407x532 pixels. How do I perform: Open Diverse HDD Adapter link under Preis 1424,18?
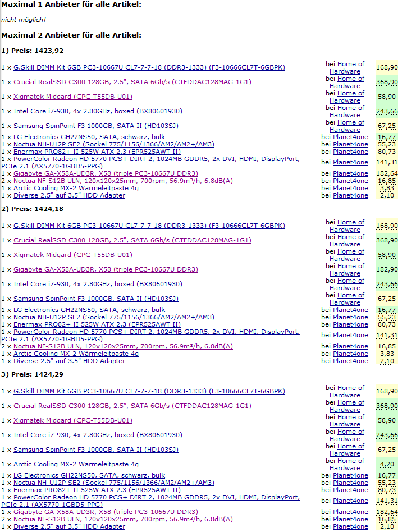tap(69, 361)
